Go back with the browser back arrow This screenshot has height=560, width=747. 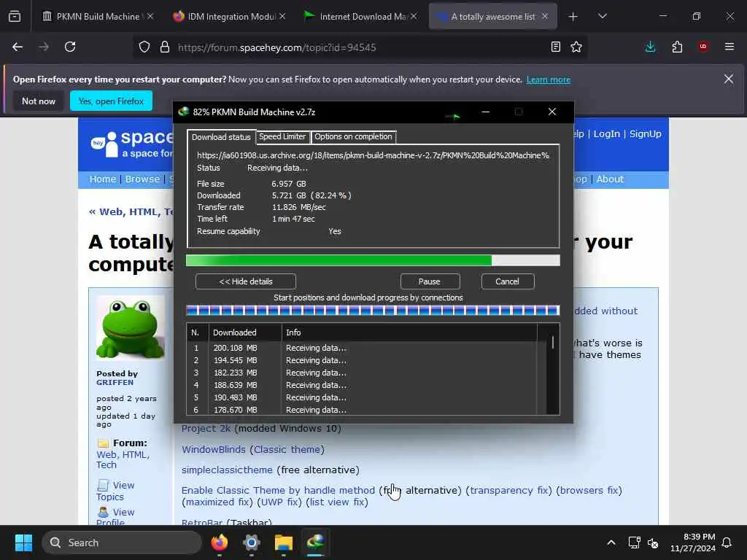(18, 47)
